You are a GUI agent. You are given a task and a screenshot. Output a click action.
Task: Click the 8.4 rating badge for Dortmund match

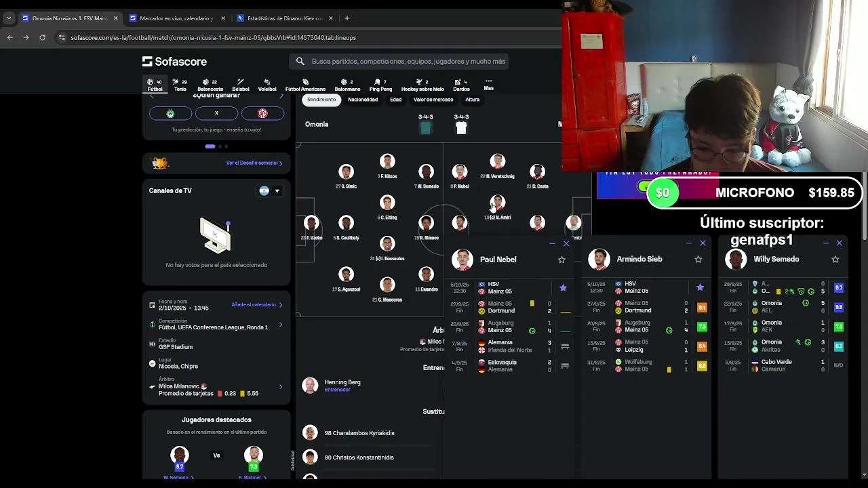coord(702,307)
